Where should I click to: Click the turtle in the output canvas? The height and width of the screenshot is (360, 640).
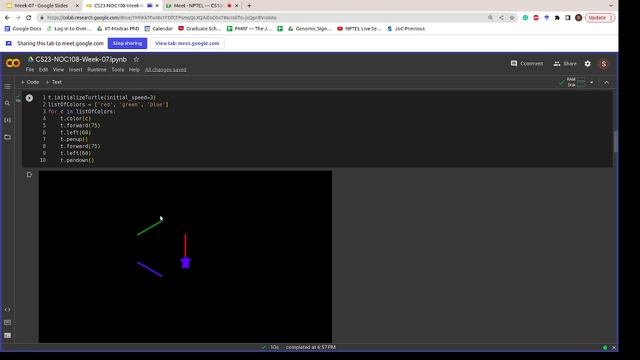(x=185, y=262)
